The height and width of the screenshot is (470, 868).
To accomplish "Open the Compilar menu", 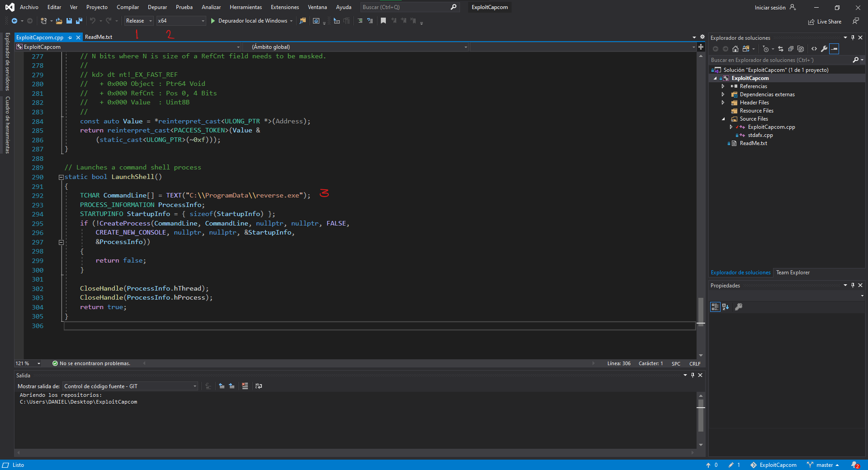I will click(128, 7).
